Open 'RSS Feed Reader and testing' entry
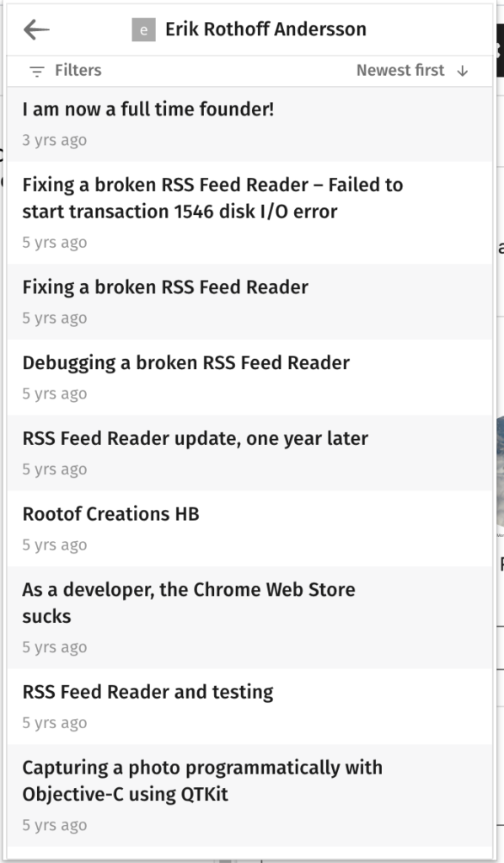 pyautogui.click(x=249, y=707)
